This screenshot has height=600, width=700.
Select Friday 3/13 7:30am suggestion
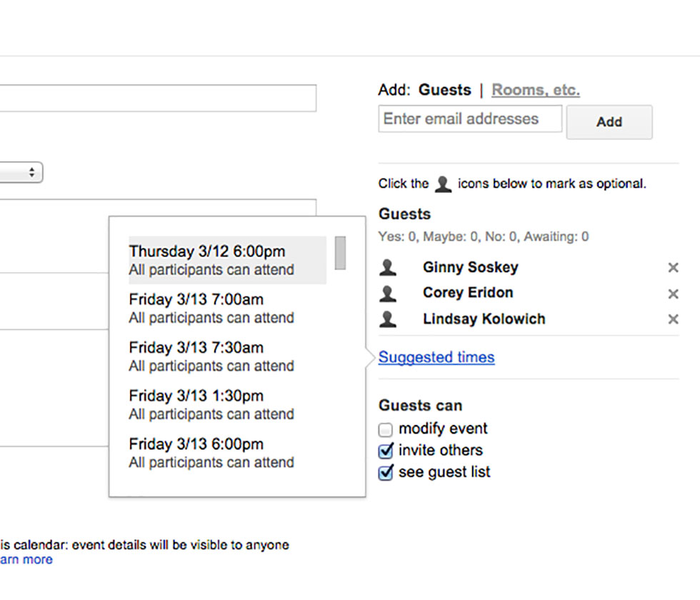(x=211, y=356)
